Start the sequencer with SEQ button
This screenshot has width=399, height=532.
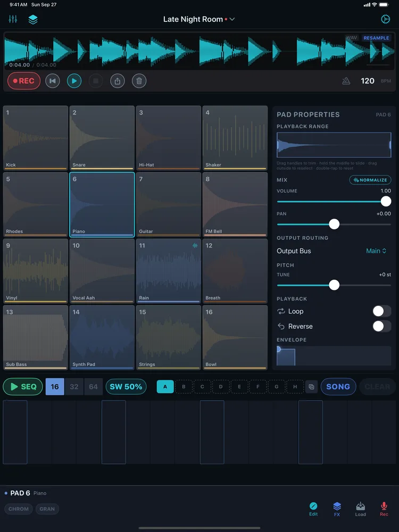[x=23, y=386]
